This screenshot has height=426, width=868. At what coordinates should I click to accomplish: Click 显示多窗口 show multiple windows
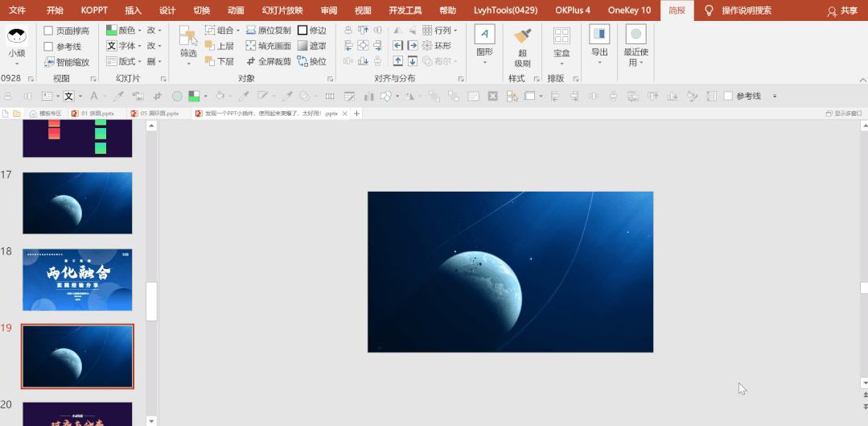844,114
